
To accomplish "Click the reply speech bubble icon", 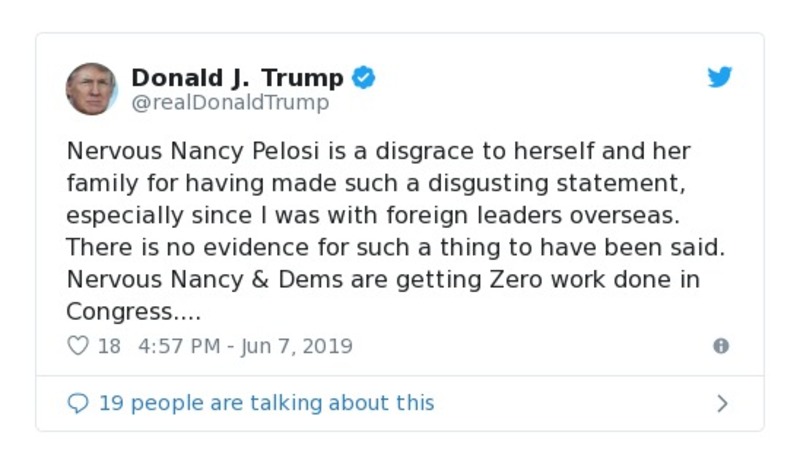I will [77, 403].
